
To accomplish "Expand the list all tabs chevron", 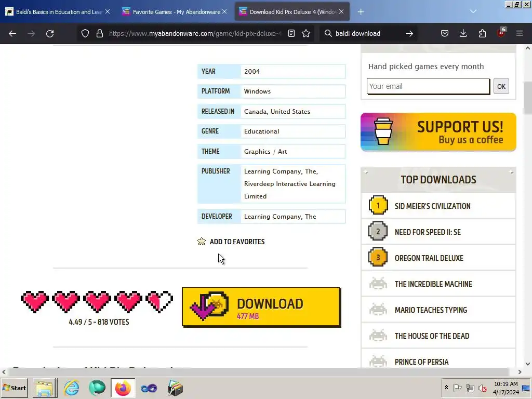I will click(473, 11).
